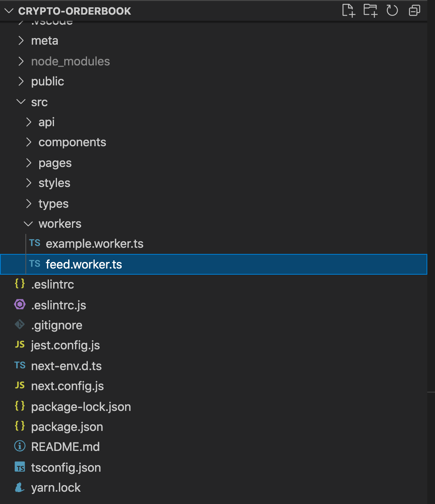Click the info icon beside README.md
The width and height of the screenshot is (435, 504).
click(x=20, y=446)
